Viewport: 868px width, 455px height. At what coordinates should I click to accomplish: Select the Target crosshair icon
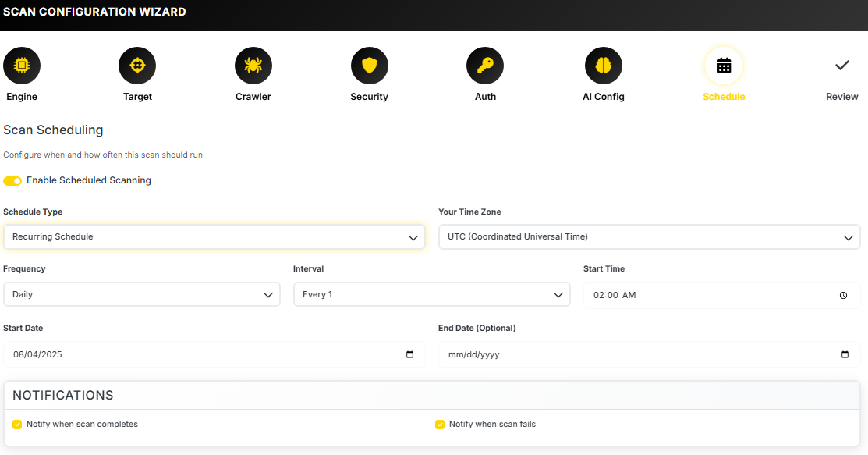pos(137,66)
